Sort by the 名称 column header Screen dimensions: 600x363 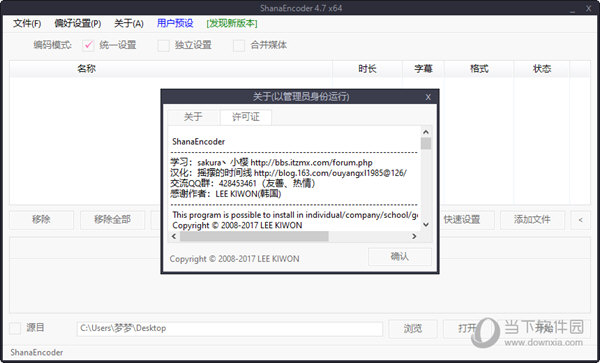(x=171, y=69)
